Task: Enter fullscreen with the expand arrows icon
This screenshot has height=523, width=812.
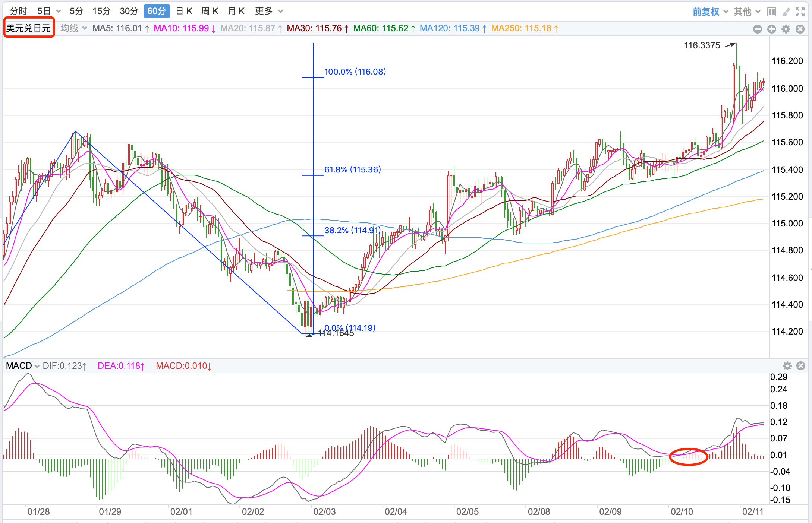Action: [800, 12]
